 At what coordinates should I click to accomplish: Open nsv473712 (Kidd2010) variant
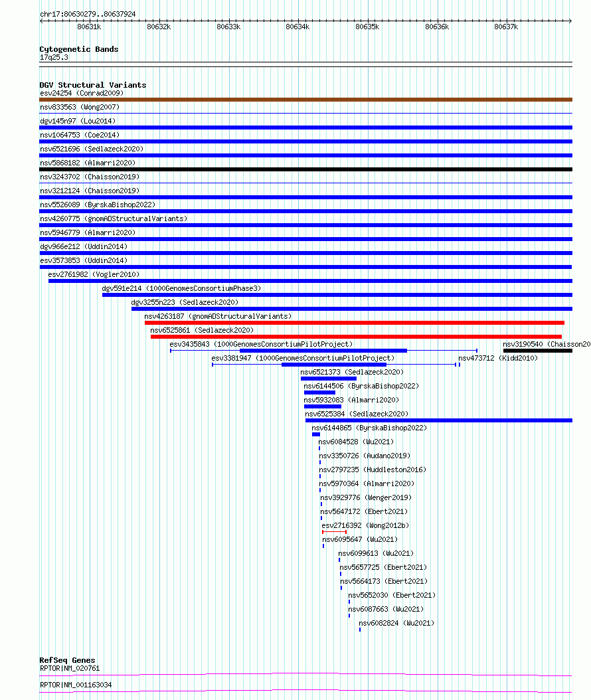click(x=498, y=358)
